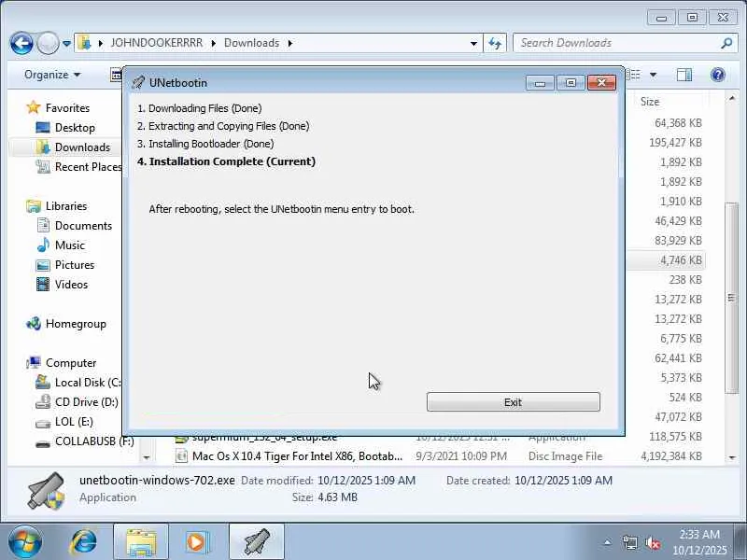Image resolution: width=747 pixels, height=560 pixels.
Task: Open Desktop in Favorites
Action: 75,128
